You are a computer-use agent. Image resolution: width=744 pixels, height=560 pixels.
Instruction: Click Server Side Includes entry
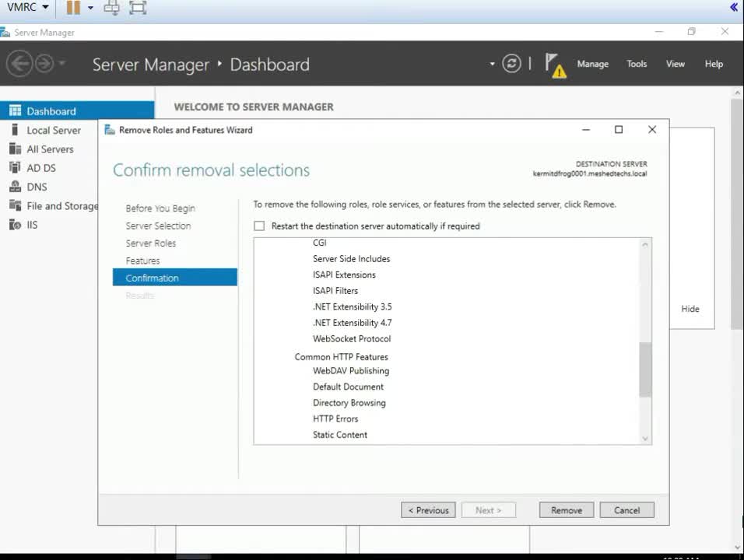(x=351, y=259)
